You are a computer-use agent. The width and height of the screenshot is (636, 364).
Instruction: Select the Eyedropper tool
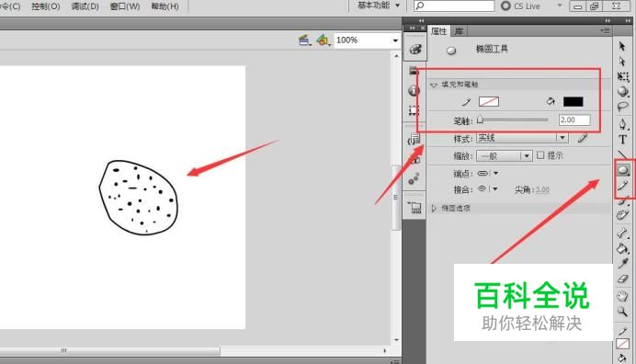pos(622,264)
